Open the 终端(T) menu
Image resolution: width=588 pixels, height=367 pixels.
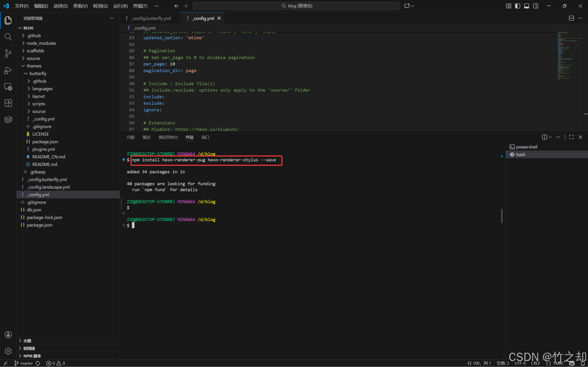(x=140, y=6)
